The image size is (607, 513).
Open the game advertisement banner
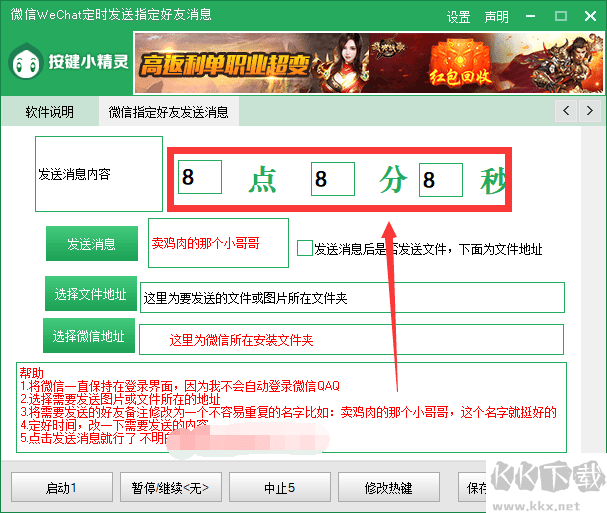point(369,63)
